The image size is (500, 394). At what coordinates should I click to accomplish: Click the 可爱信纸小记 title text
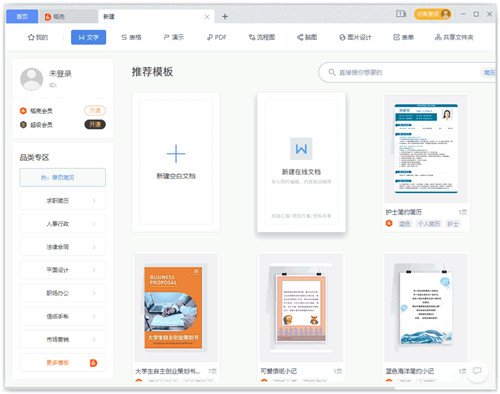click(278, 371)
